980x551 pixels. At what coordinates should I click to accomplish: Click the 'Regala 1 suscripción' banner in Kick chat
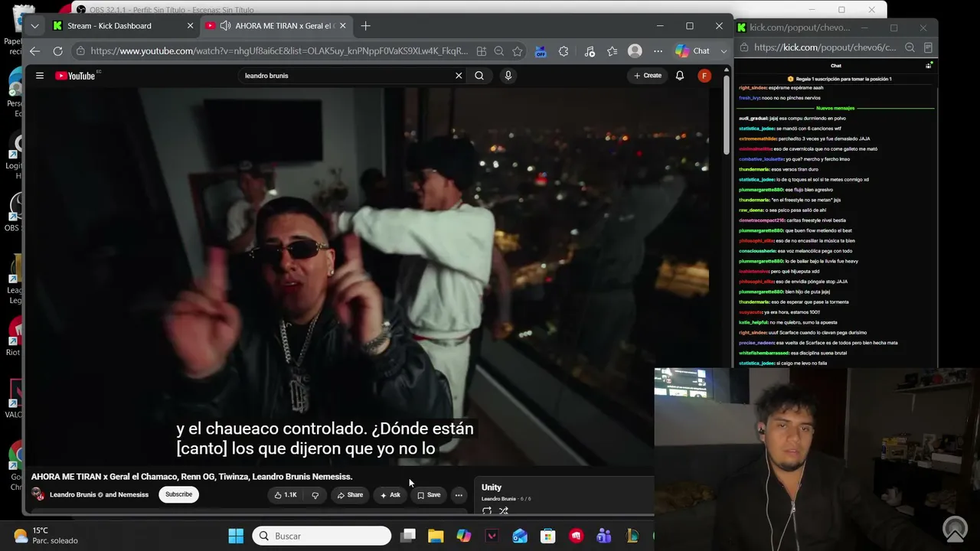pos(839,79)
